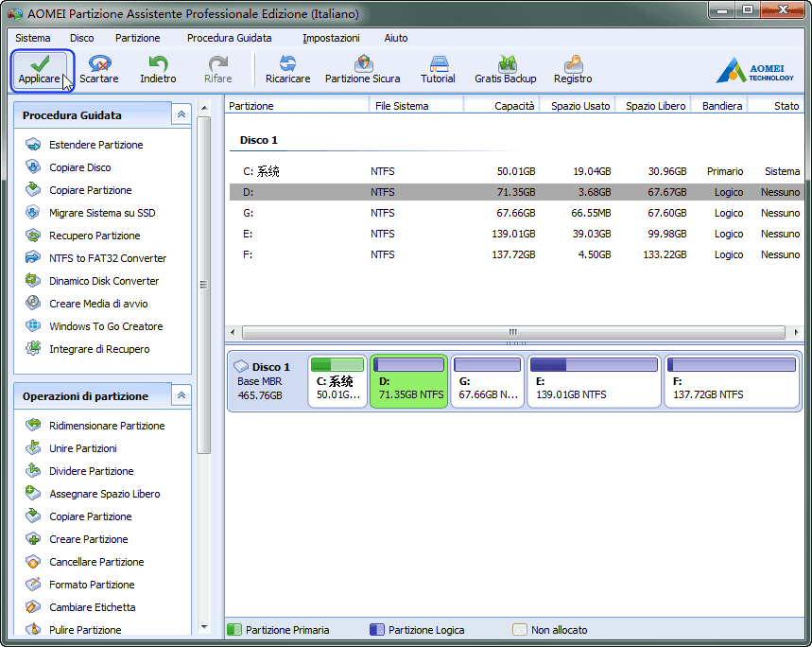The image size is (812, 647).
Task: Click the Unire Partizioni icon
Action: (33, 448)
